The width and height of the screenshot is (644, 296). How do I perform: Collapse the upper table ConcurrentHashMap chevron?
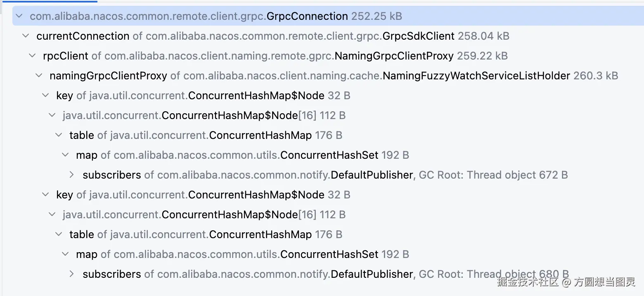[59, 135]
